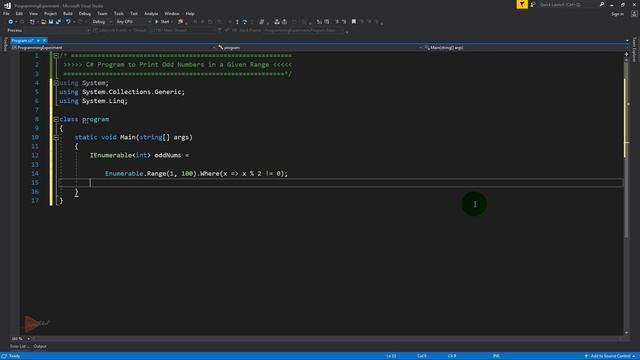The height and width of the screenshot is (360, 640).
Task: Click the Find in Files toolbar icon
Action: pyautogui.click(x=180, y=22)
